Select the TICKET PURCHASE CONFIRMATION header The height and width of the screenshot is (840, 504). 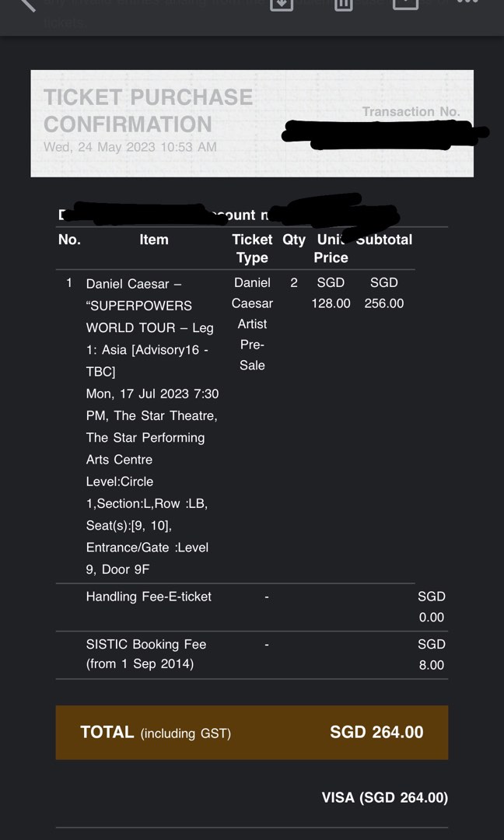pyautogui.click(x=148, y=110)
